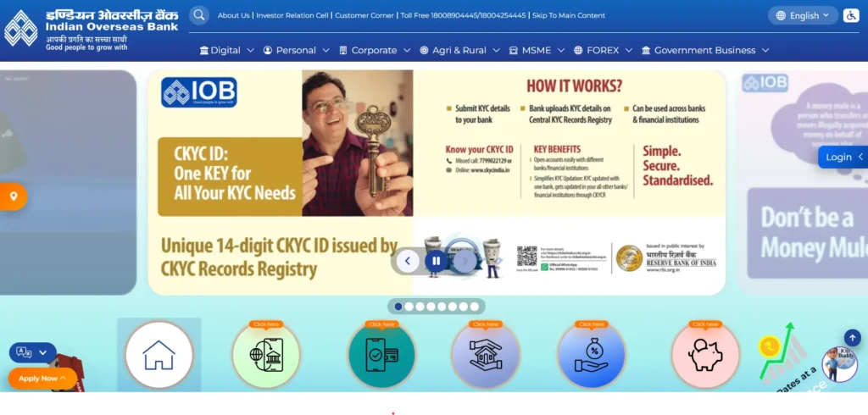Expand the Agri & Rural menu
868x415 pixels.
pyautogui.click(x=459, y=50)
